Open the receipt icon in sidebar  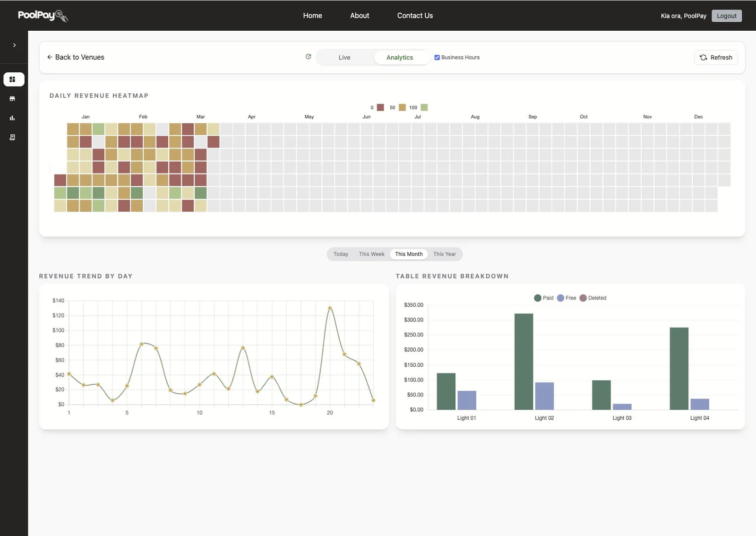pyautogui.click(x=12, y=138)
